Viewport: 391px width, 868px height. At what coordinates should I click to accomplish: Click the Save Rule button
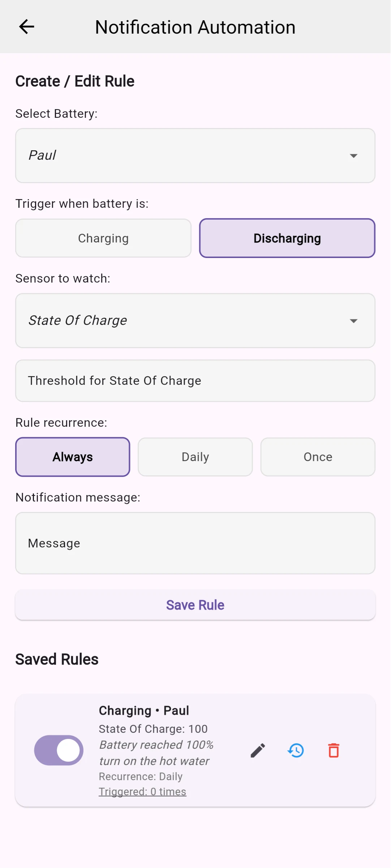point(195,605)
